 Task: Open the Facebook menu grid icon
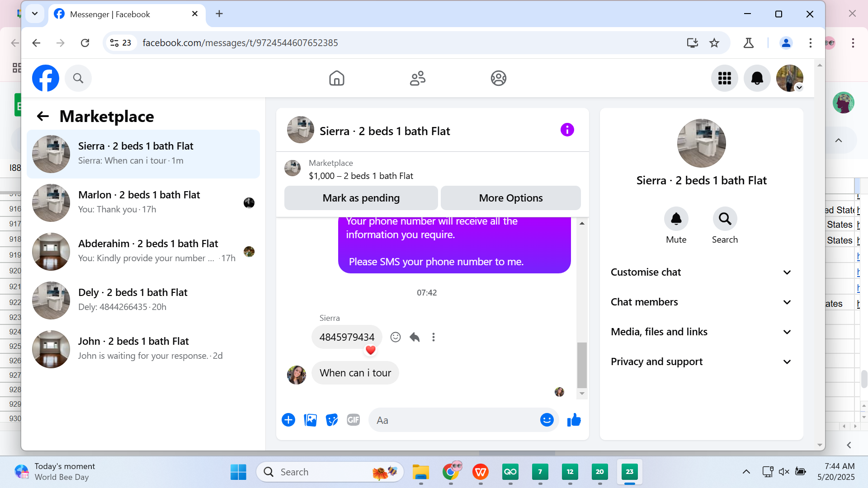pos(725,78)
